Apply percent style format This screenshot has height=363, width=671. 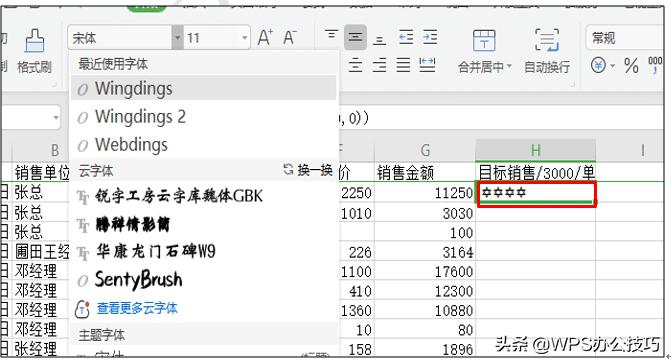pyautogui.click(x=631, y=65)
